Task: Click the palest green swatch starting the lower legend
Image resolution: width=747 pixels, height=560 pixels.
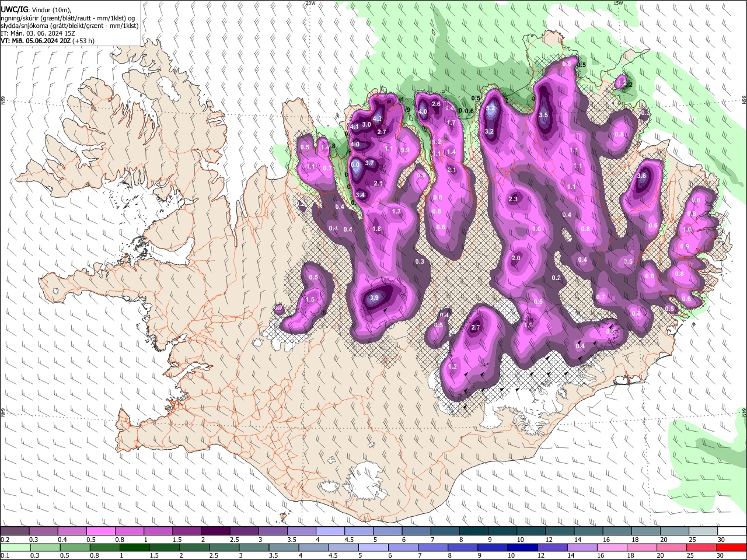Action: click(15, 547)
